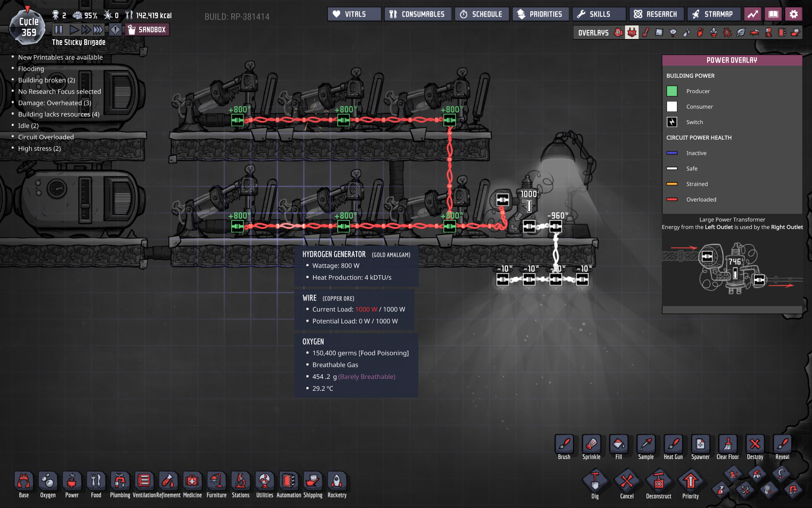Image resolution: width=812 pixels, height=508 pixels.
Task: Toggle red alert button
Action: click(115, 30)
